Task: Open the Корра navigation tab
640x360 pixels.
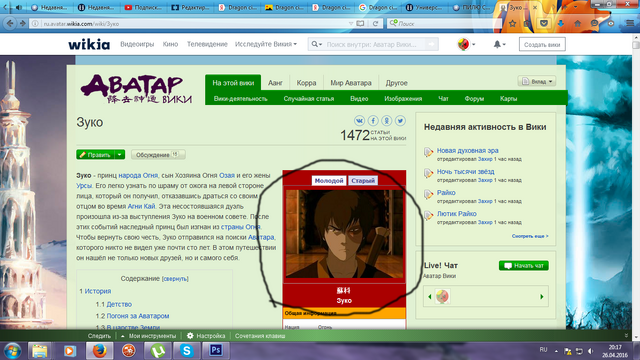Action: click(306, 83)
